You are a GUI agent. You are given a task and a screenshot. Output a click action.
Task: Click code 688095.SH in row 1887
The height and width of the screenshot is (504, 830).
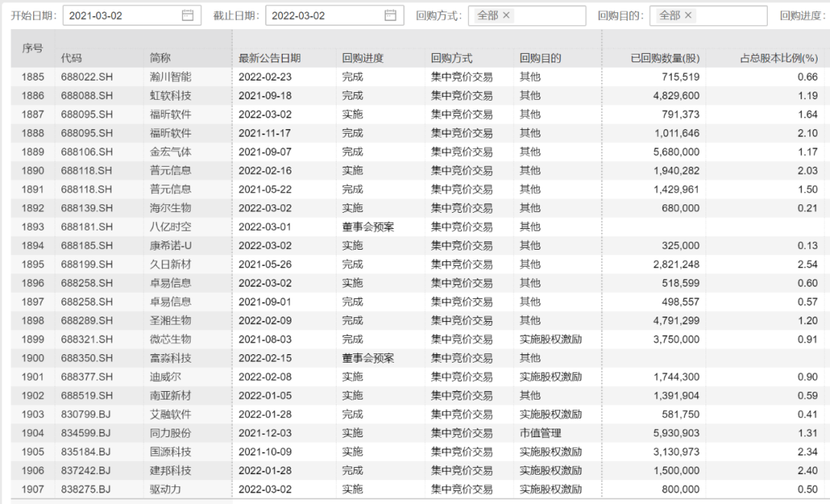(x=87, y=114)
